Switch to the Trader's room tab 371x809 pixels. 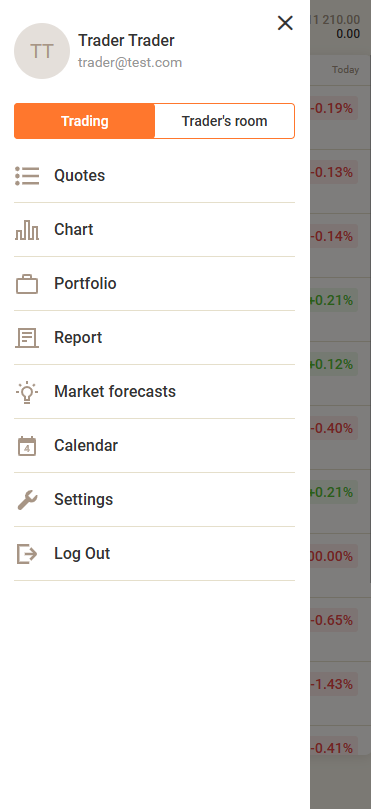pos(224,121)
